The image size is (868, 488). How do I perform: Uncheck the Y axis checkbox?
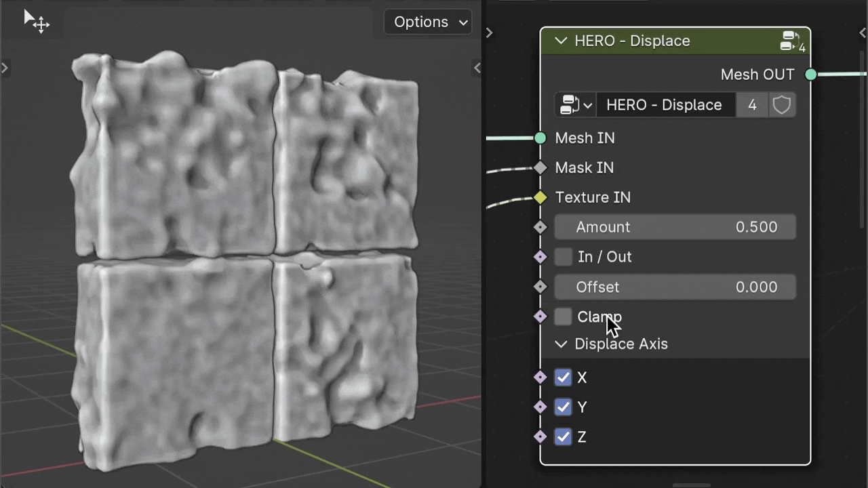pos(564,407)
